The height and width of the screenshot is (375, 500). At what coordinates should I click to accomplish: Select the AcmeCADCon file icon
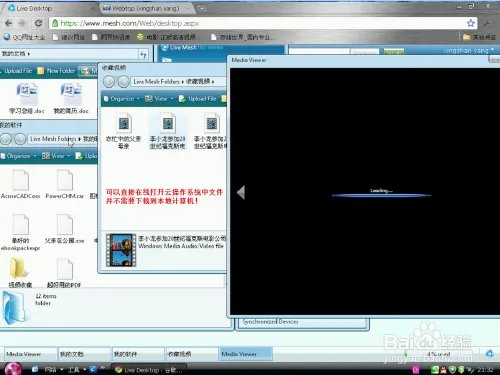coord(21,180)
